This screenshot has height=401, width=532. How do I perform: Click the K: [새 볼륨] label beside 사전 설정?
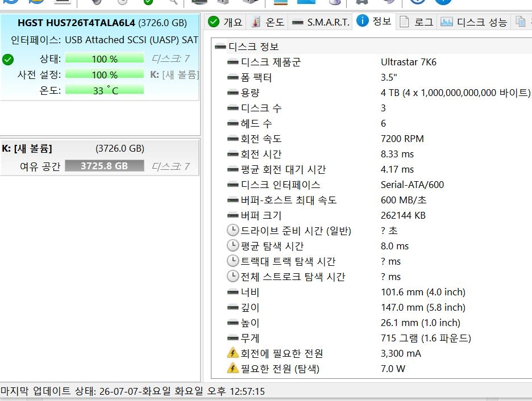[x=174, y=74]
